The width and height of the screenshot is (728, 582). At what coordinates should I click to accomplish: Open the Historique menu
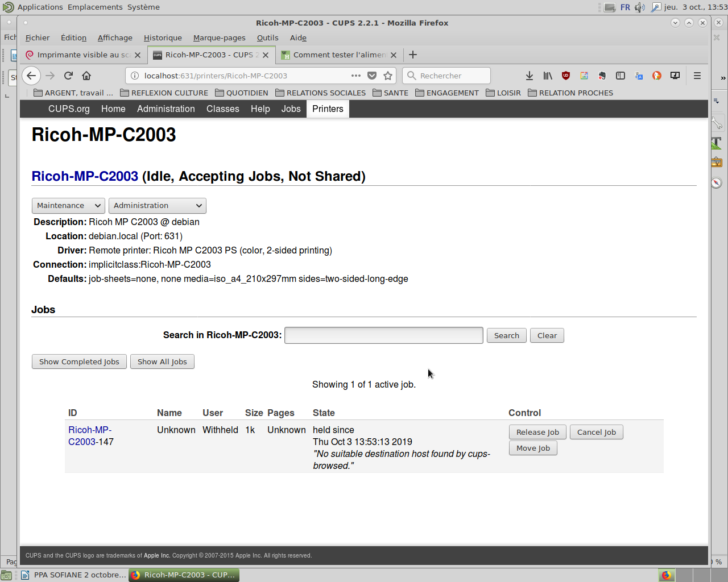pyautogui.click(x=163, y=38)
